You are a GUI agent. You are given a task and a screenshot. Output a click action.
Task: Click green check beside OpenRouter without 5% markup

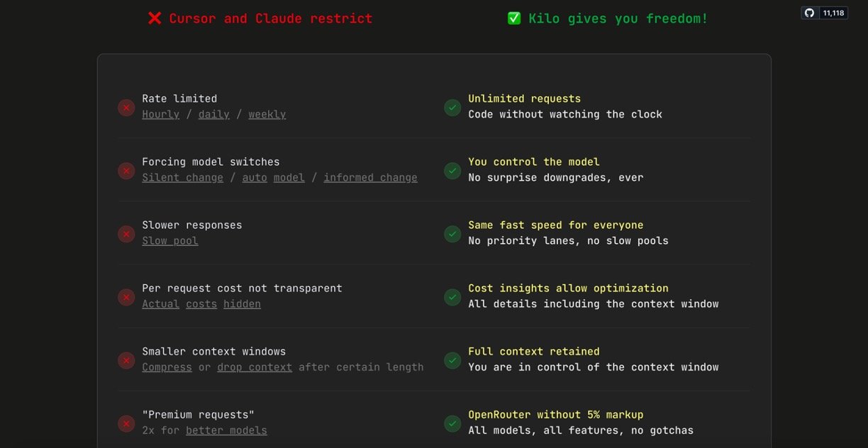tap(452, 423)
